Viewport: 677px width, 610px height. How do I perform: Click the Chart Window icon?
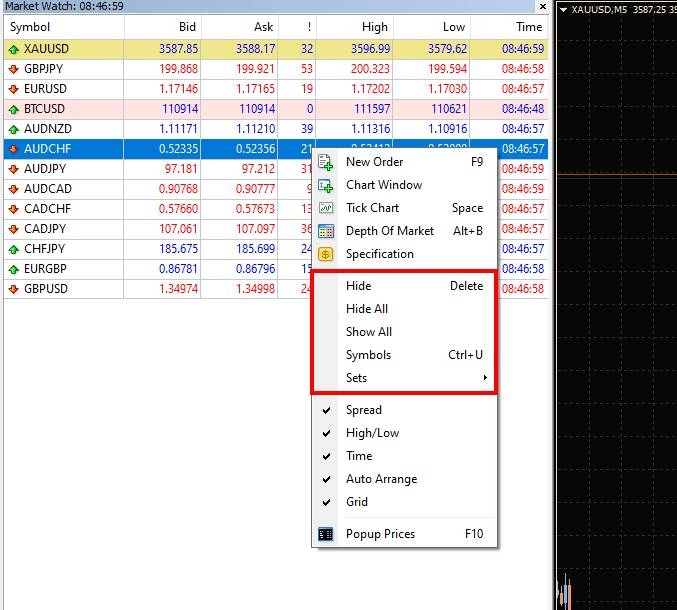(326, 185)
